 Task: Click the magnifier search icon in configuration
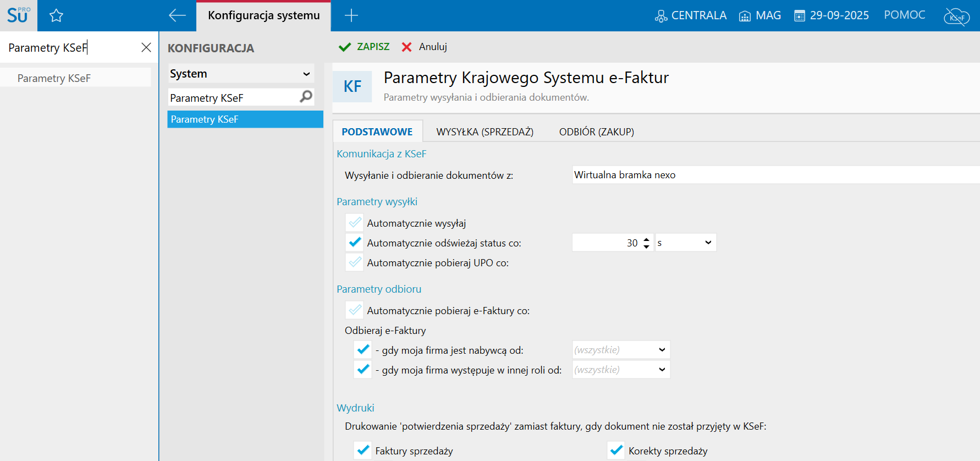pos(306,97)
